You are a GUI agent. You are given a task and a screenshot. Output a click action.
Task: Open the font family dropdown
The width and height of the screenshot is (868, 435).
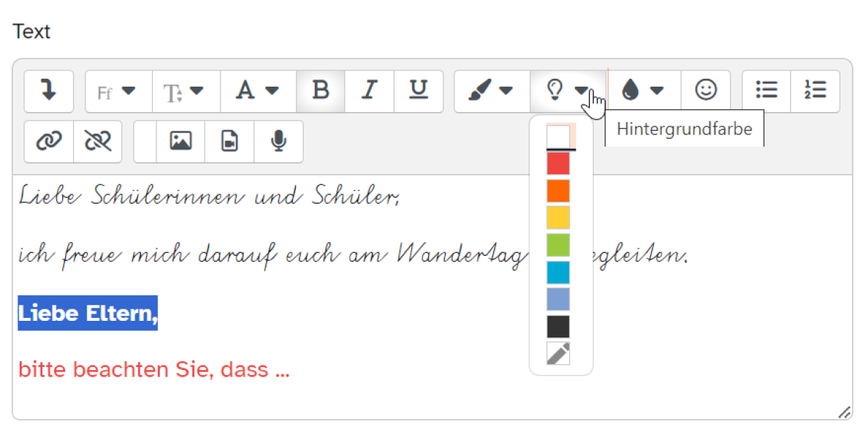118,92
